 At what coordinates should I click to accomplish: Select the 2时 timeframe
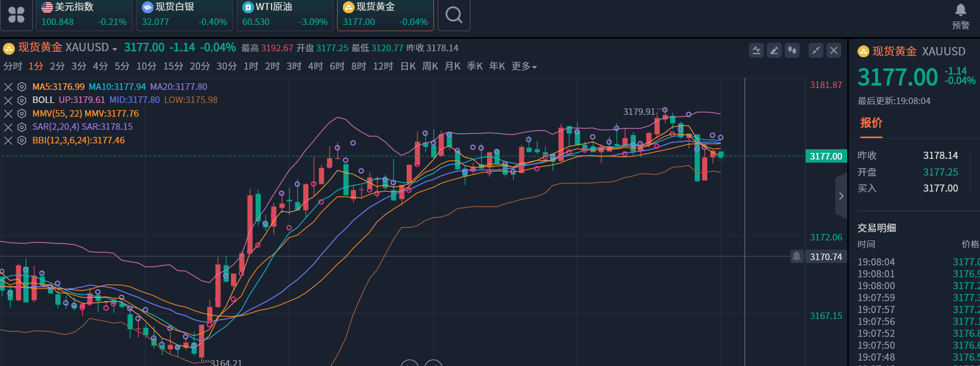click(272, 67)
